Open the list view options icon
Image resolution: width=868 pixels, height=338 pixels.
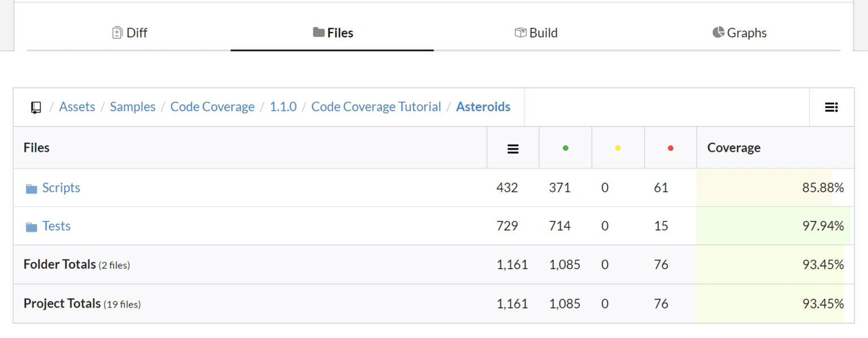pos(831,107)
